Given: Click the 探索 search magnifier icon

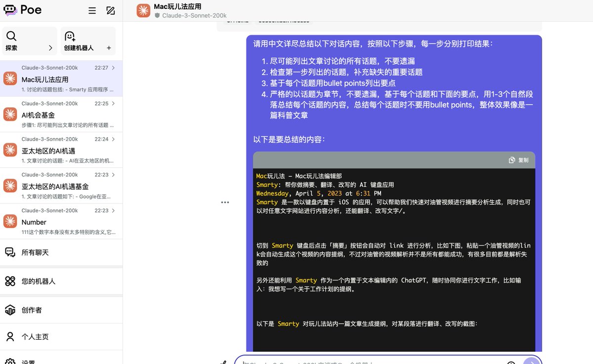Looking at the screenshot, I should click(x=11, y=36).
